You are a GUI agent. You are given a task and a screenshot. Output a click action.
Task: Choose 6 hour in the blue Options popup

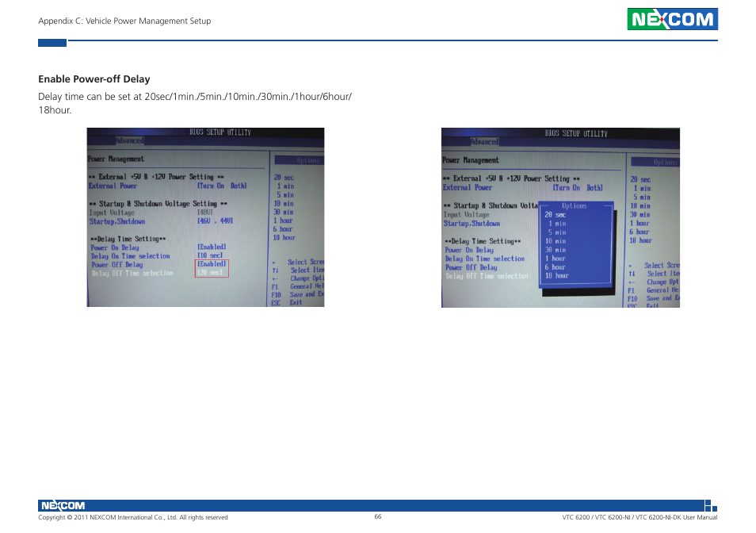(x=556, y=267)
